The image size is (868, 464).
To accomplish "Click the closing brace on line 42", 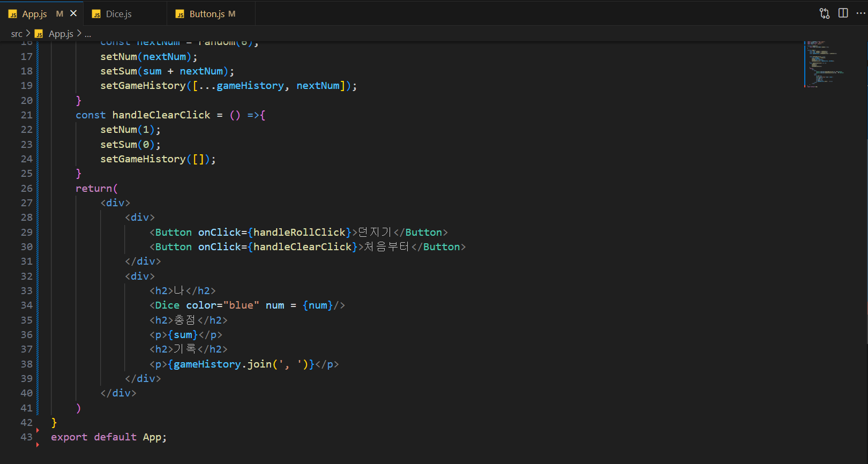I will tap(54, 423).
